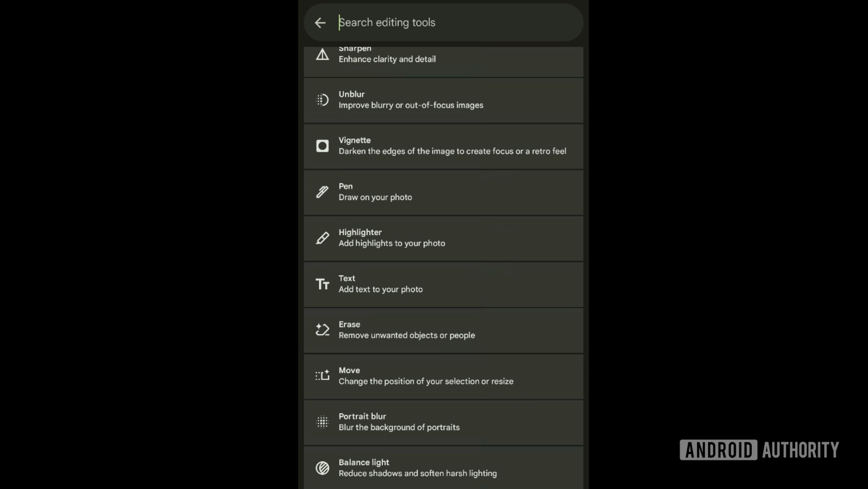Click the Erase tool icon
This screenshot has height=489, width=868.
coord(322,330)
